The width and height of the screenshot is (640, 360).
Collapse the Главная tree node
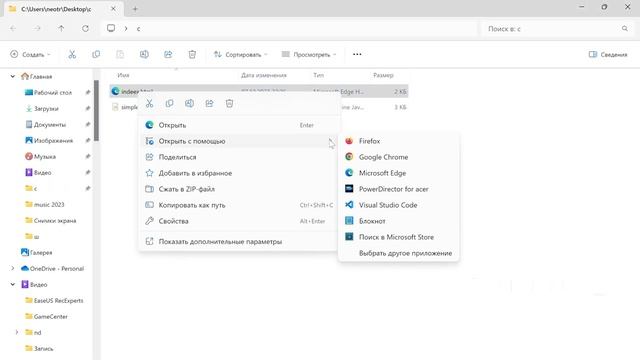[13, 76]
